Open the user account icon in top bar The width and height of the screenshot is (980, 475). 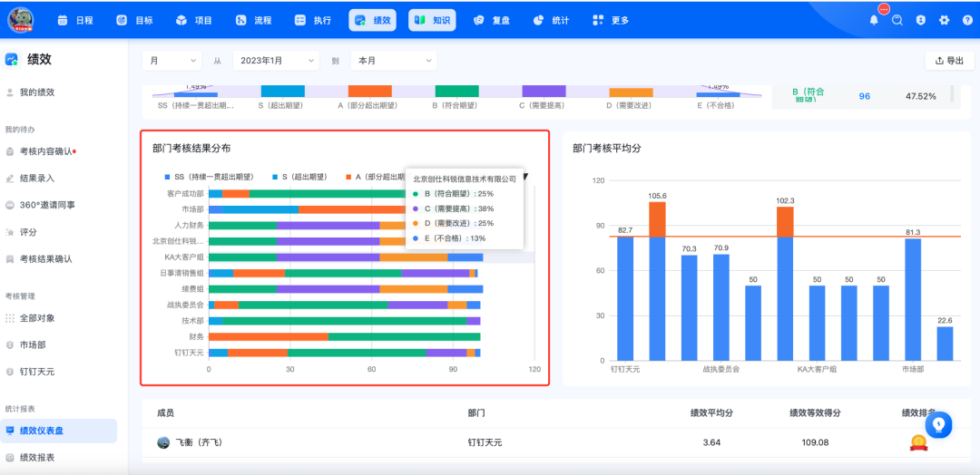tap(921, 20)
